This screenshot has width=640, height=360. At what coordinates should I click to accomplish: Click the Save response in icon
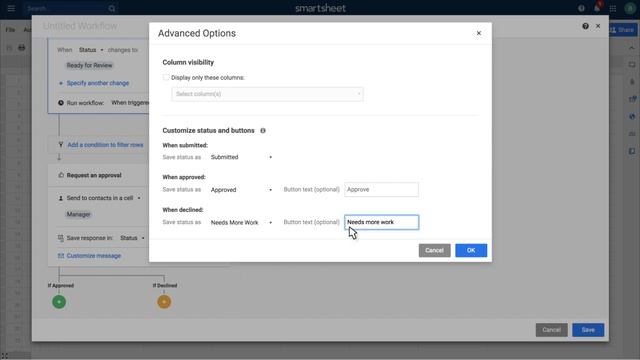[x=61, y=238]
